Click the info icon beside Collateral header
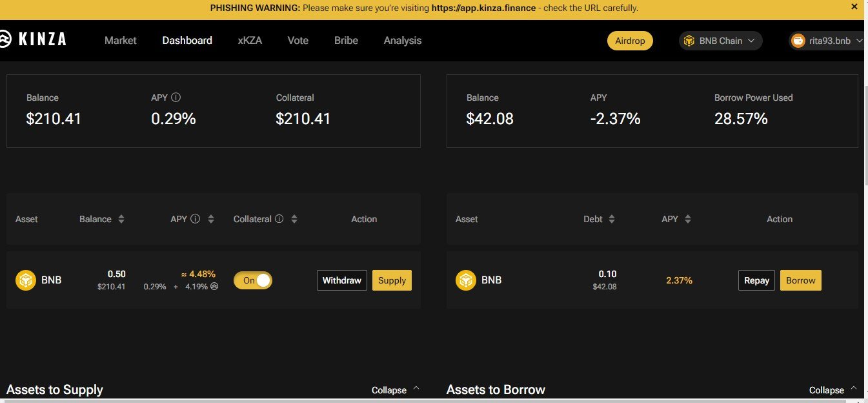The width and height of the screenshot is (868, 403). [x=279, y=219]
